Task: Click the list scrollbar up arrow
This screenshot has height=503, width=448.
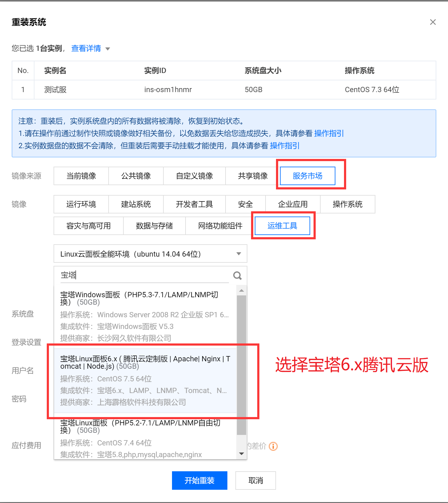Action: pos(242,290)
